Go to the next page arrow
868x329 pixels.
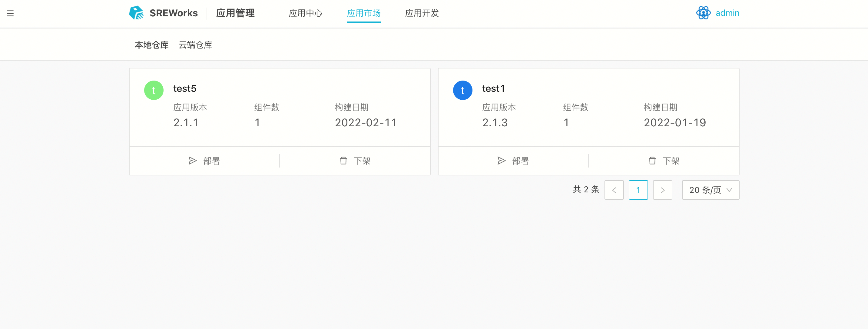tap(662, 190)
